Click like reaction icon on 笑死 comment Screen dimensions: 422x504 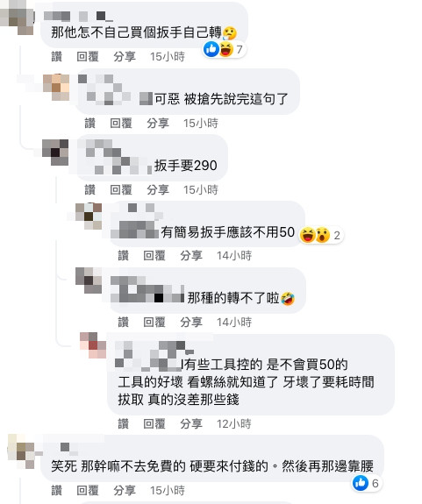pos(361,483)
